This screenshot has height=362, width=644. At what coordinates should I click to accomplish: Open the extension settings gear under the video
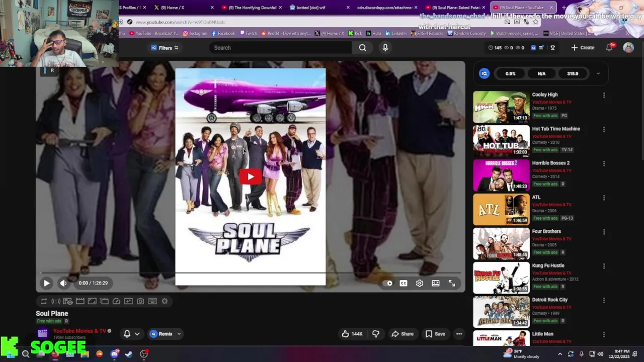(x=165, y=301)
